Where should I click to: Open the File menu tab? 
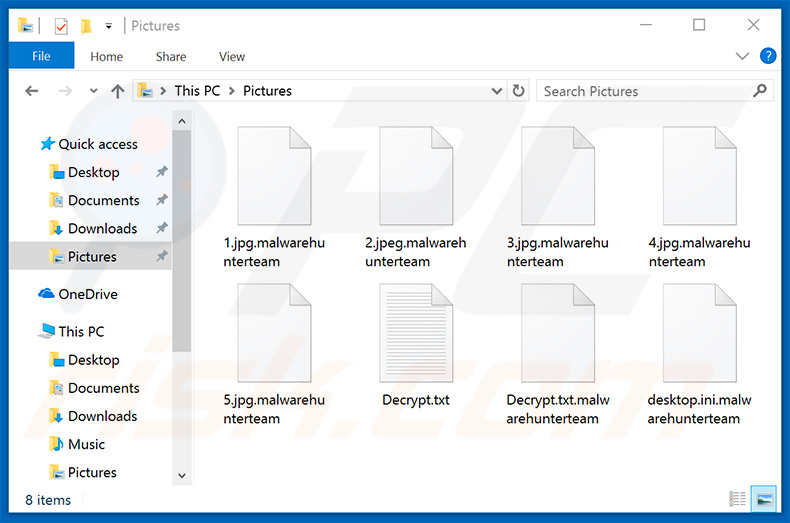point(41,56)
